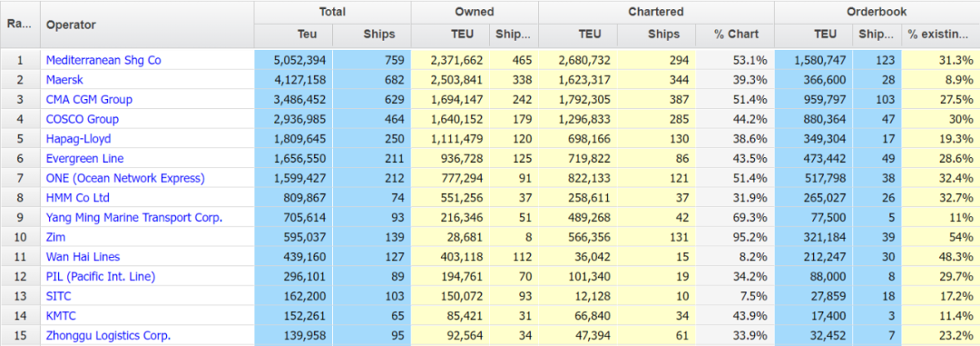Select total Teu value 5,052,394

300,60
